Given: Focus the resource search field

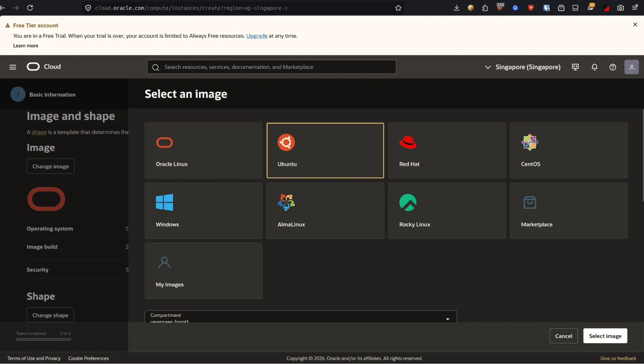Looking at the screenshot, I should pos(272,67).
